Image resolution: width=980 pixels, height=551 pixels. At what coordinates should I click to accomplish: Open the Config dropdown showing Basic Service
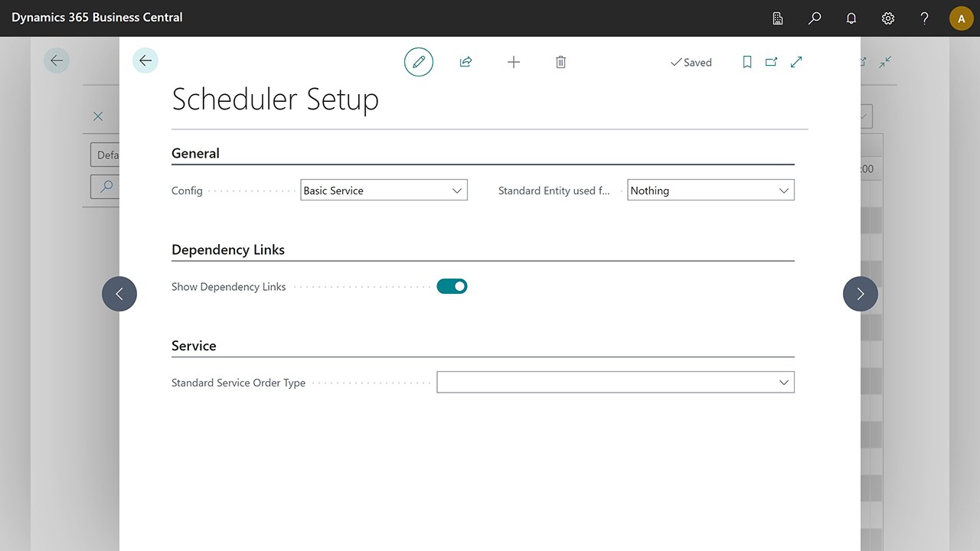pos(456,190)
